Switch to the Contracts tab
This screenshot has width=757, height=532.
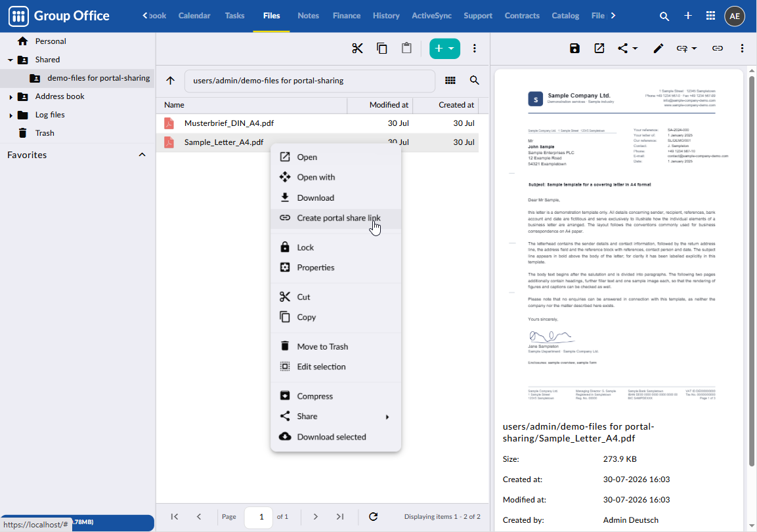[522, 16]
